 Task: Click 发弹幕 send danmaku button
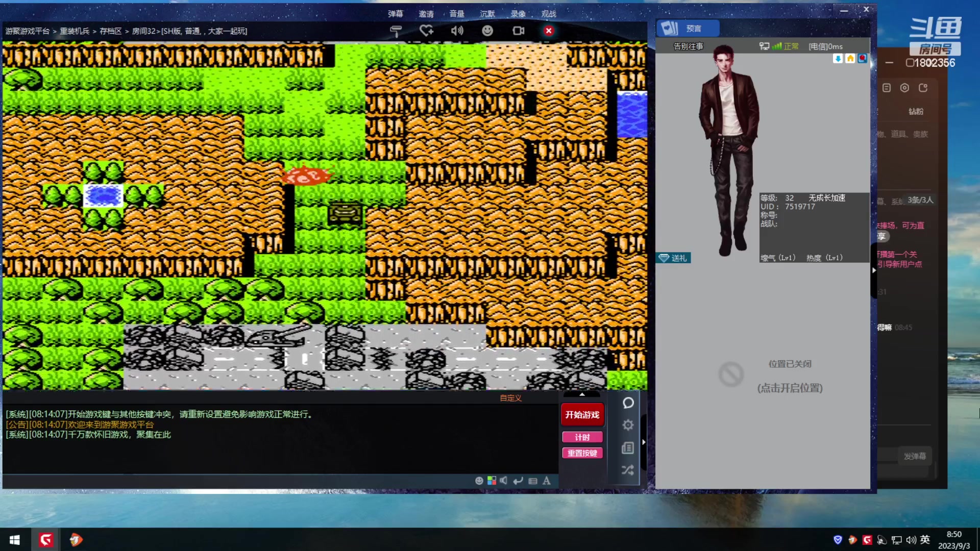[915, 456]
